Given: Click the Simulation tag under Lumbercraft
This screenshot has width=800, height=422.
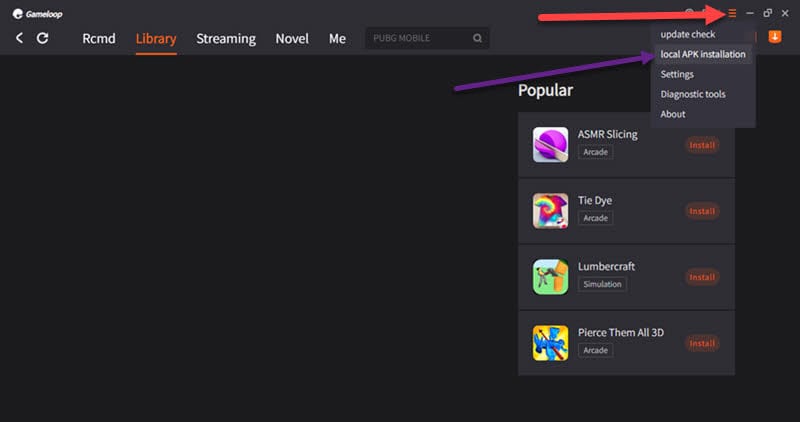Looking at the screenshot, I should [x=602, y=284].
